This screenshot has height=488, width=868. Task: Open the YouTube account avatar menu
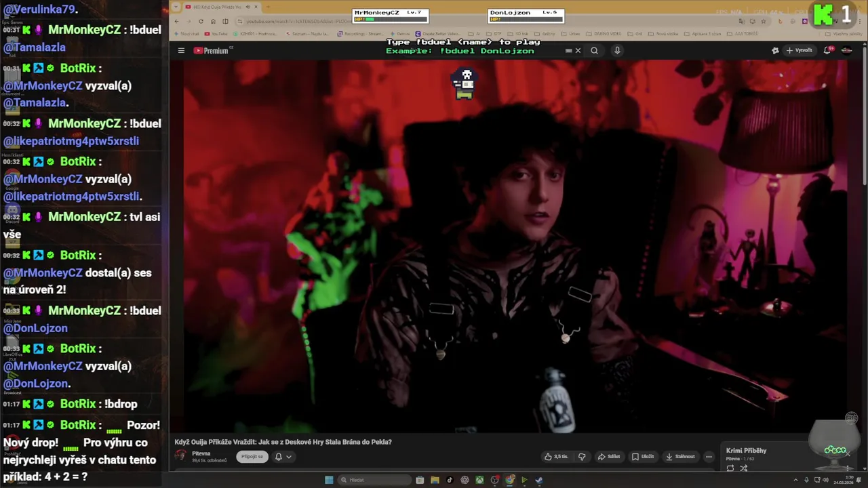tap(846, 51)
